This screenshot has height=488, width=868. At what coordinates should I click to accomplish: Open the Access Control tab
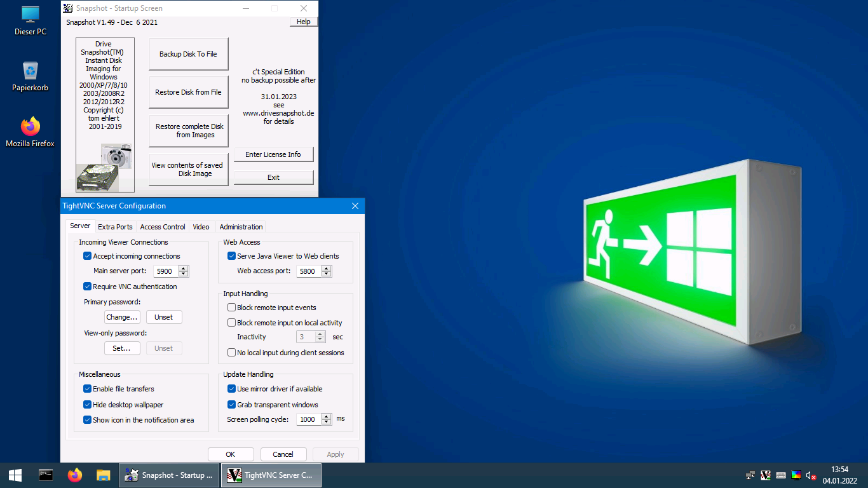point(163,227)
